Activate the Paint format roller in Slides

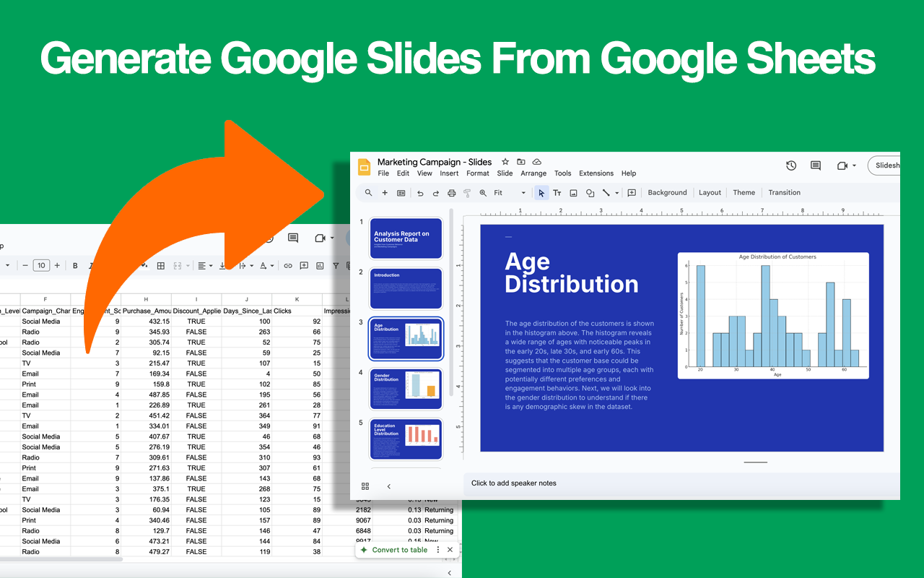pos(467,193)
